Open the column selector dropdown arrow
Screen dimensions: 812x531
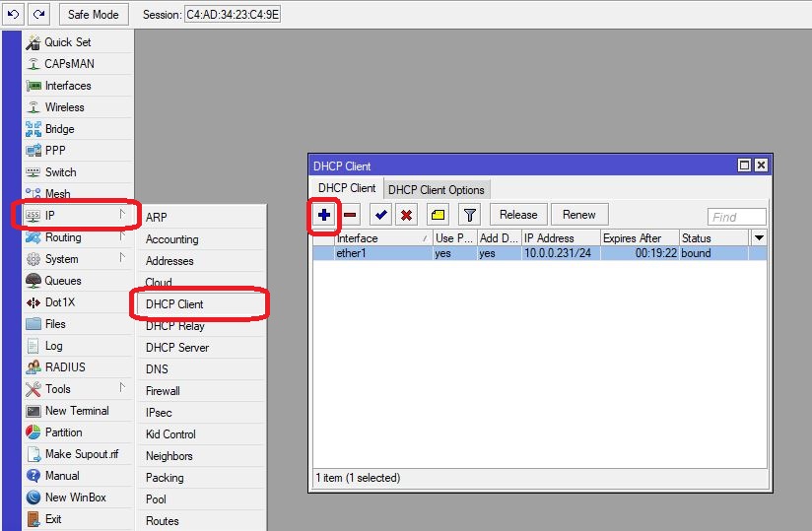(759, 238)
